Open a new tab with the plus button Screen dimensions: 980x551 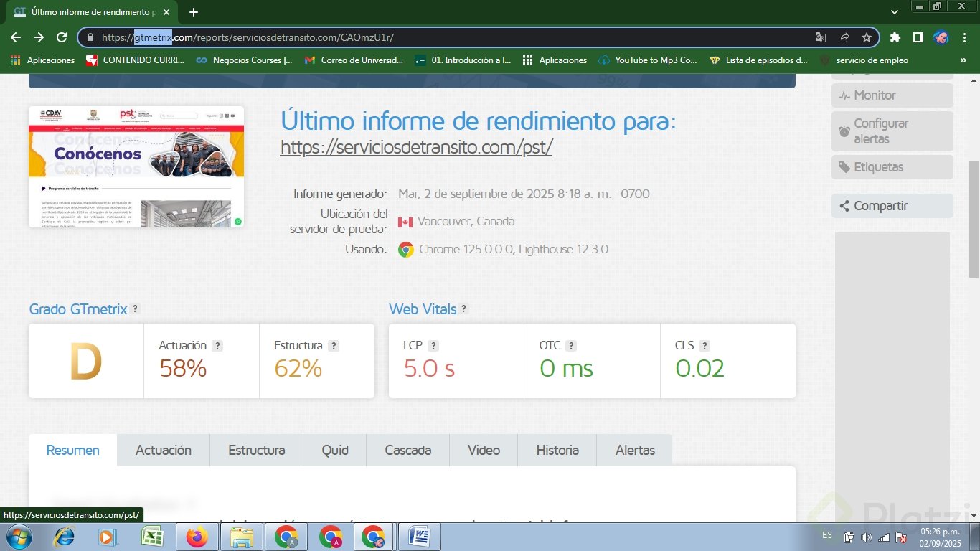point(194,12)
